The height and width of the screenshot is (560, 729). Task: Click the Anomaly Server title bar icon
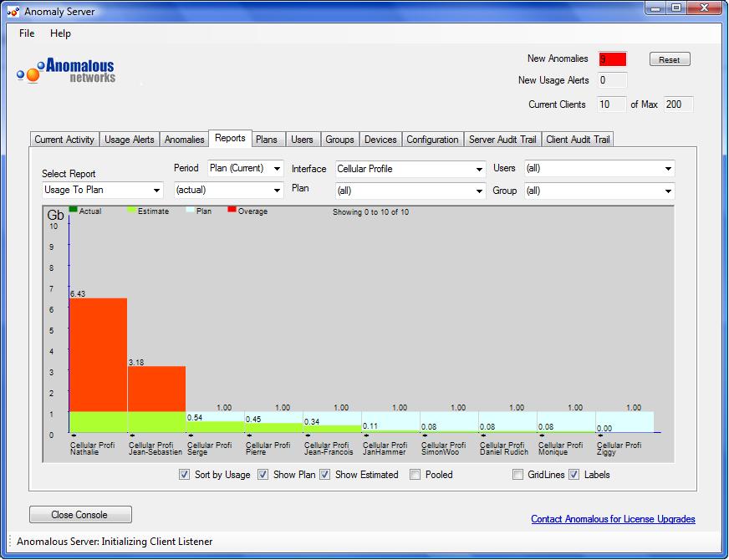13,12
